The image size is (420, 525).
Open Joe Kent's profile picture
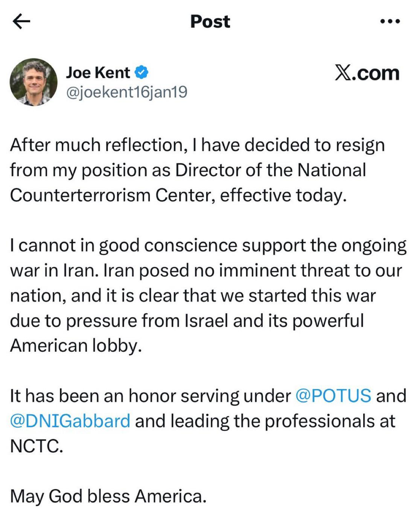33,82
